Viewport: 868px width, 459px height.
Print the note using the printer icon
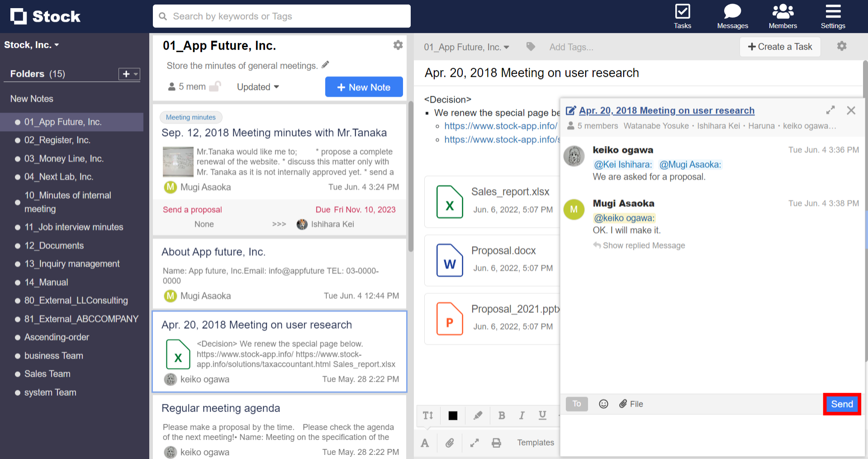(496, 443)
